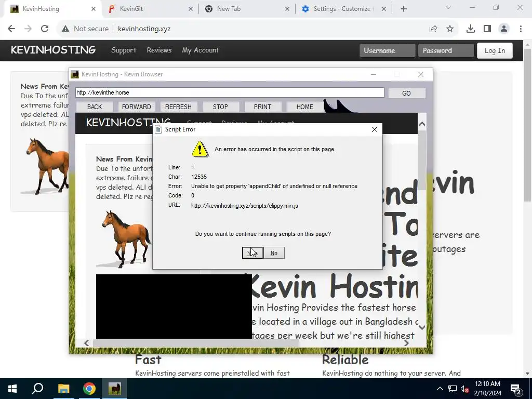Click Yes in Script Error dialog
Screen dimensions: 532x399
click(x=252, y=253)
